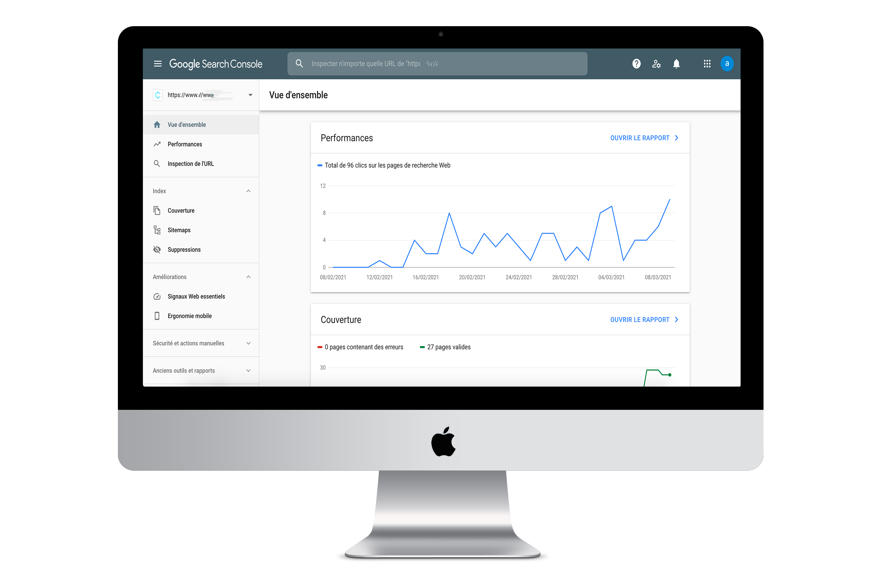This screenshot has height=588, width=882.
Task: Click the Performances menu item
Action: coord(184,144)
